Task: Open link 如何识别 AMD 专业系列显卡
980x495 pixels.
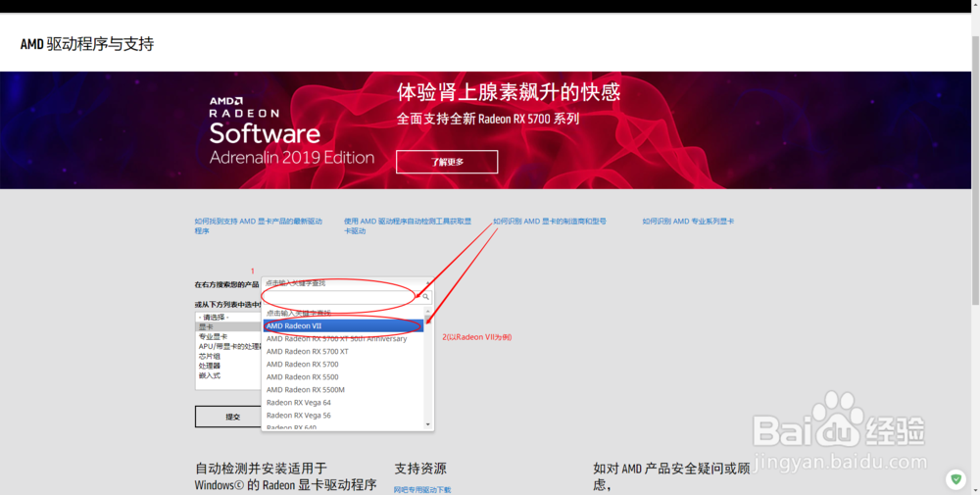Action: [x=688, y=222]
